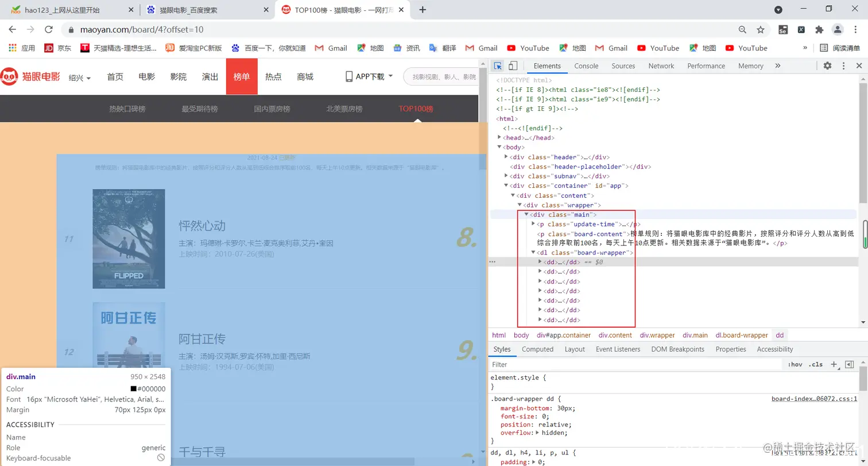Open the 北美票房榜 board
Image resolution: width=868 pixels, height=466 pixels.
tap(344, 109)
